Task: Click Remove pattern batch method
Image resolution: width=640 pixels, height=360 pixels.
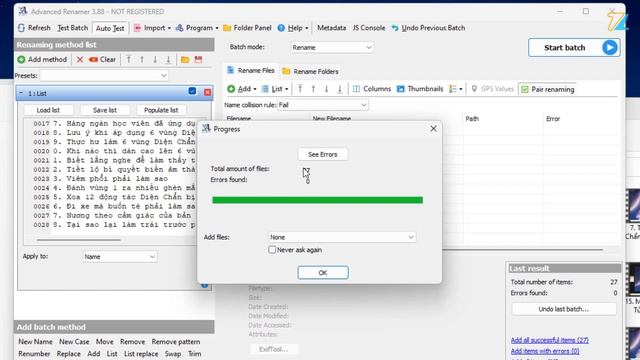Action: [176, 342]
